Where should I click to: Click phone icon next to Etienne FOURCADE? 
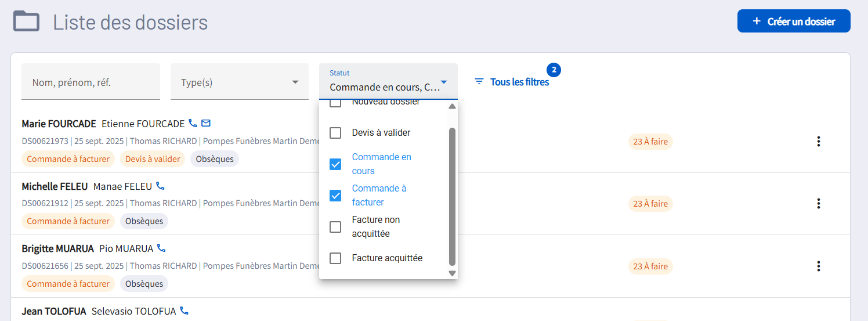[193, 124]
